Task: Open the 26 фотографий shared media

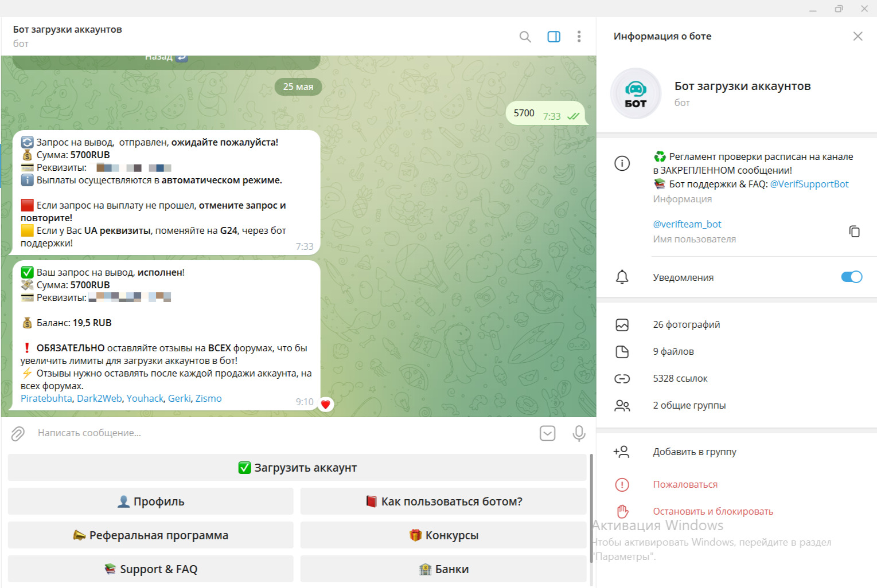Action: tap(686, 324)
